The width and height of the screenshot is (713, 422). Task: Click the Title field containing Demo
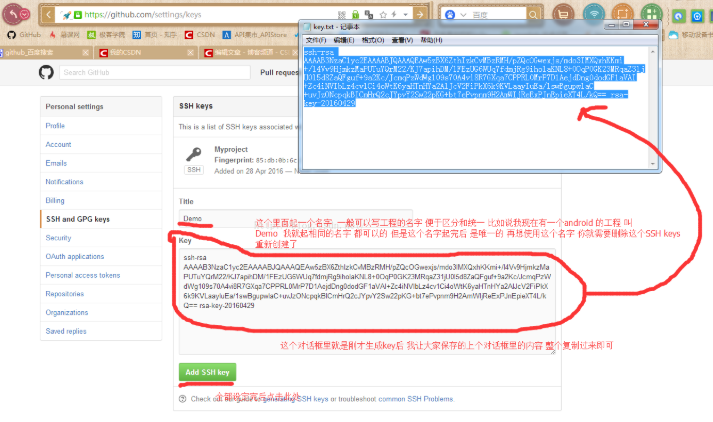[x=296, y=219]
